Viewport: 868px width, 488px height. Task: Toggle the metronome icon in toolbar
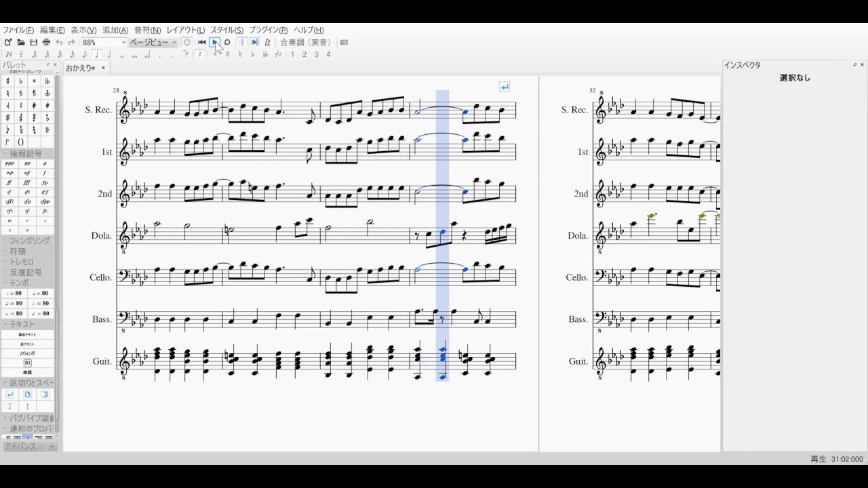267,42
